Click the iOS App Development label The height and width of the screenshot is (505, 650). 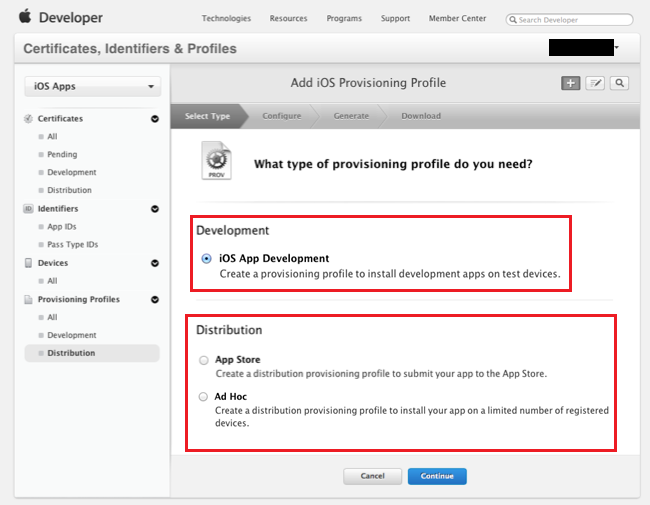click(x=274, y=258)
